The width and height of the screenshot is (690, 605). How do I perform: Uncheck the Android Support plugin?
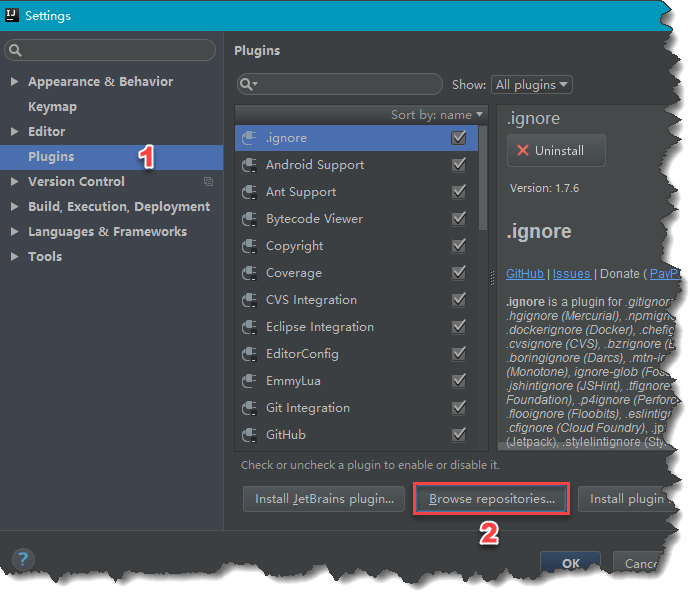pos(459,165)
